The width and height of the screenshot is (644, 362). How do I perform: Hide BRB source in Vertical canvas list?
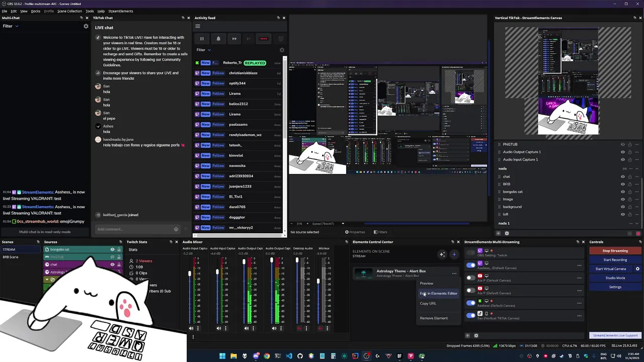coord(623,184)
